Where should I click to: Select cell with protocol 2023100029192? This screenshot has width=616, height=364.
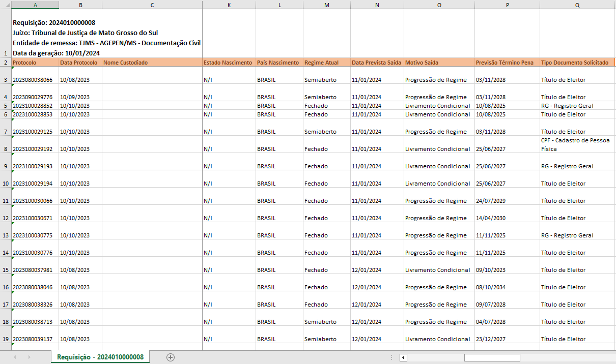click(35, 144)
